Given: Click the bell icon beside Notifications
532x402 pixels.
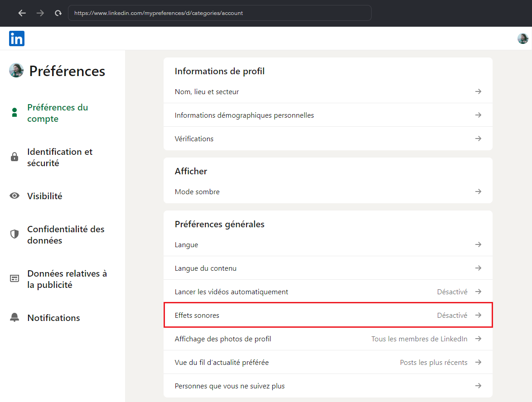Looking at the screenshot, I should click(15, 318).
